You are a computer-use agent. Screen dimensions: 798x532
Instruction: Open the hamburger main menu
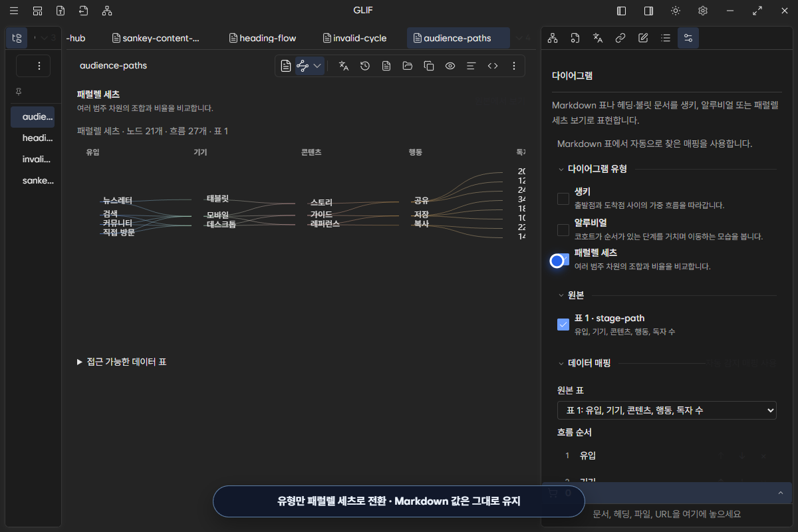pyautogui.click(x=14, y=11)
